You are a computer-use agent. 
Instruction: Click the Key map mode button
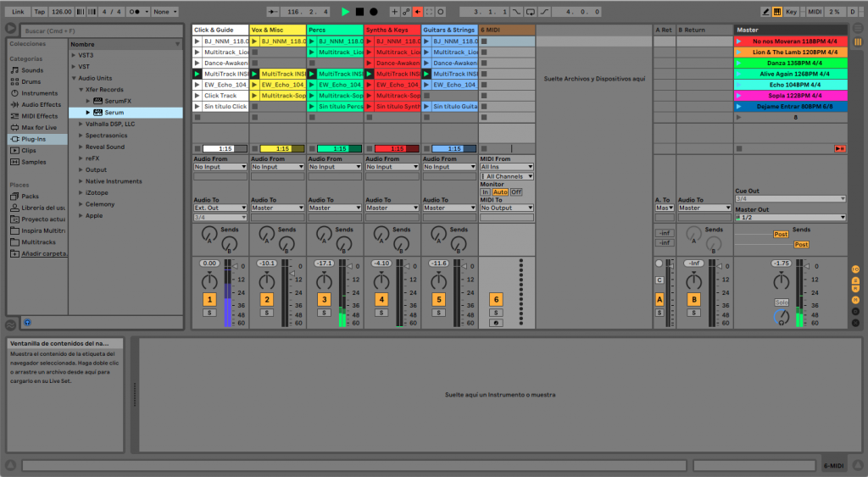pyautogui.click(x=791, y=12)
